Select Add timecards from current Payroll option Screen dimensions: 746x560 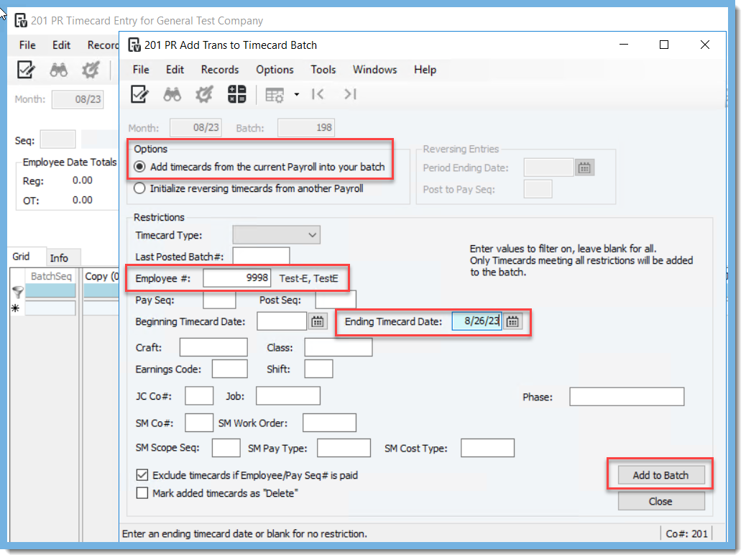139,167
